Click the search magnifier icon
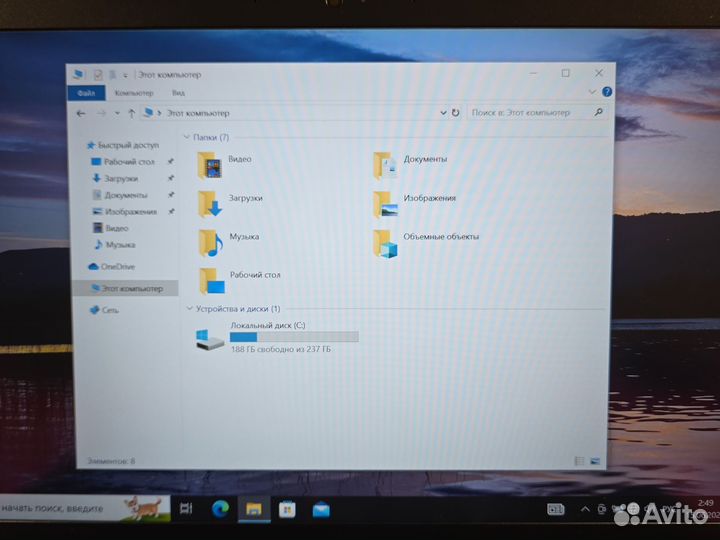 (598, 112)
